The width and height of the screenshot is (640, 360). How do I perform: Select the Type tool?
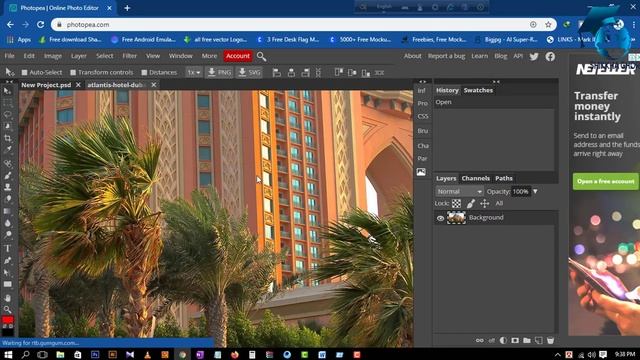(7, 248)
